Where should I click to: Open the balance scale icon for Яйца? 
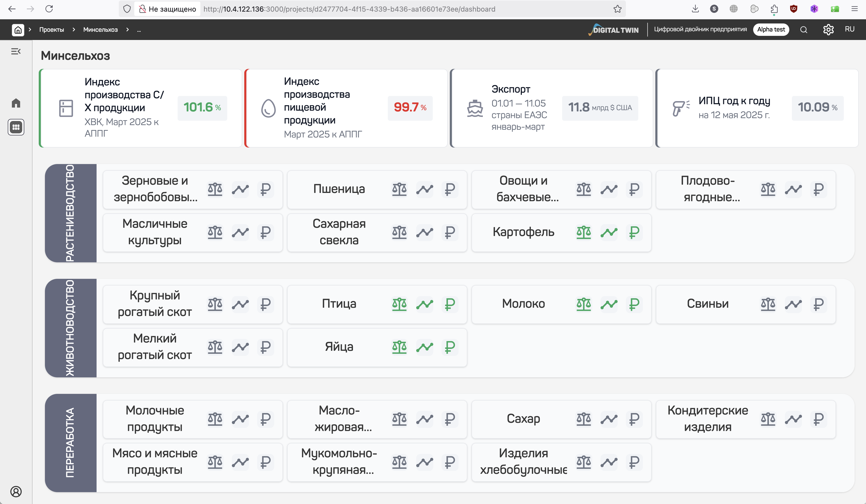coord(399,347)
